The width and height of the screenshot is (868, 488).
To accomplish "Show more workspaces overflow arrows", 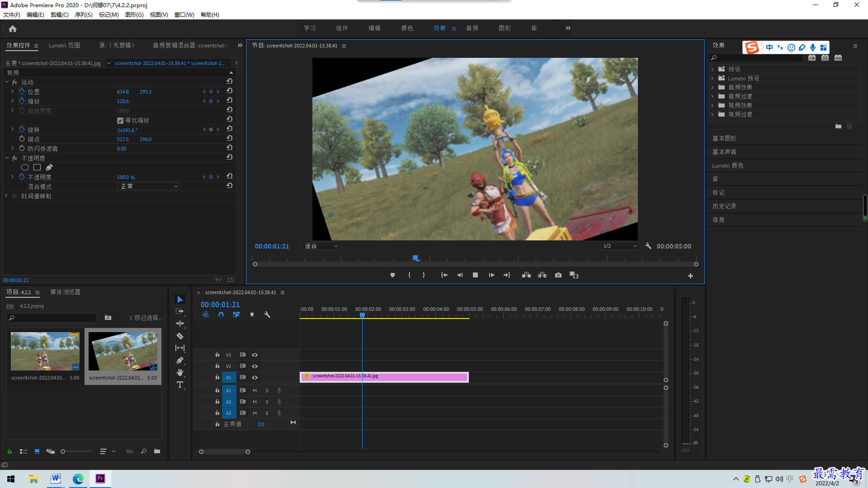I will [568, 28].
